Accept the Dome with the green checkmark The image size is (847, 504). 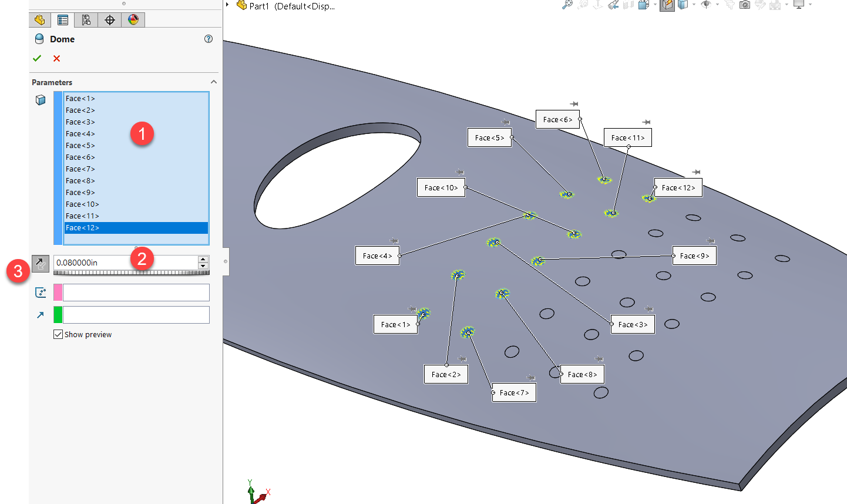pos(37,58)
